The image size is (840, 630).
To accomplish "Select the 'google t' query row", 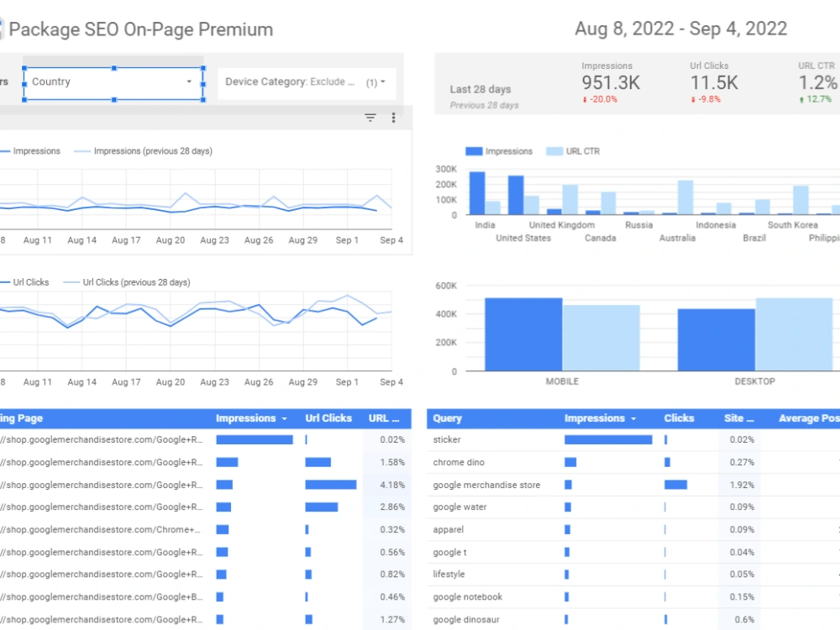I will (633, 552).
